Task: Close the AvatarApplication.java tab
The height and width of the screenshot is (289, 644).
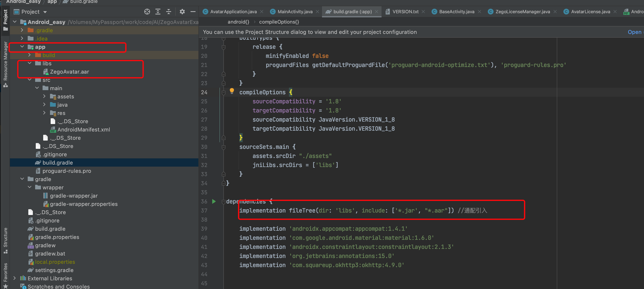Action: coord(261,12)
